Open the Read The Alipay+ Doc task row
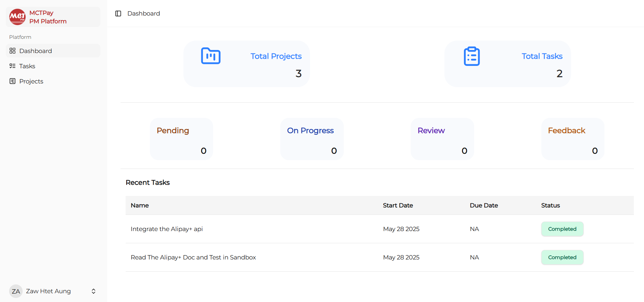644x302 pixels. [x=193, y=257]
